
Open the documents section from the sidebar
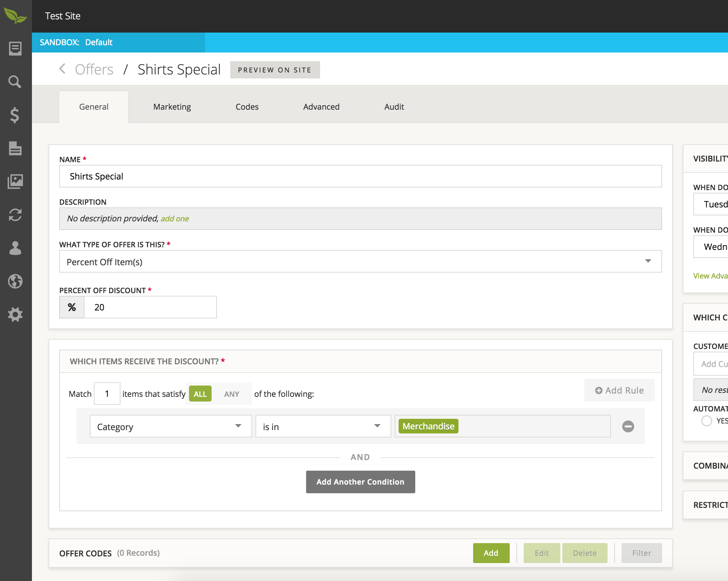[x=15, y=149]
